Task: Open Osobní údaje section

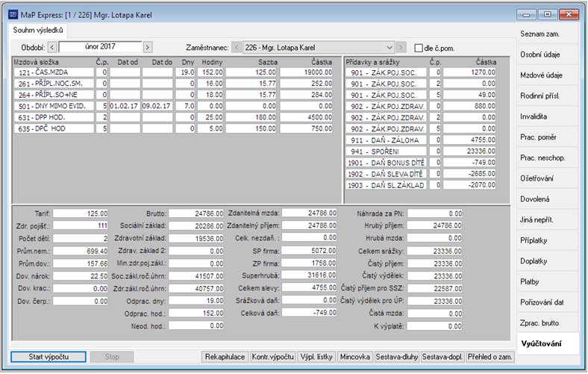Action: coord(548,54)
